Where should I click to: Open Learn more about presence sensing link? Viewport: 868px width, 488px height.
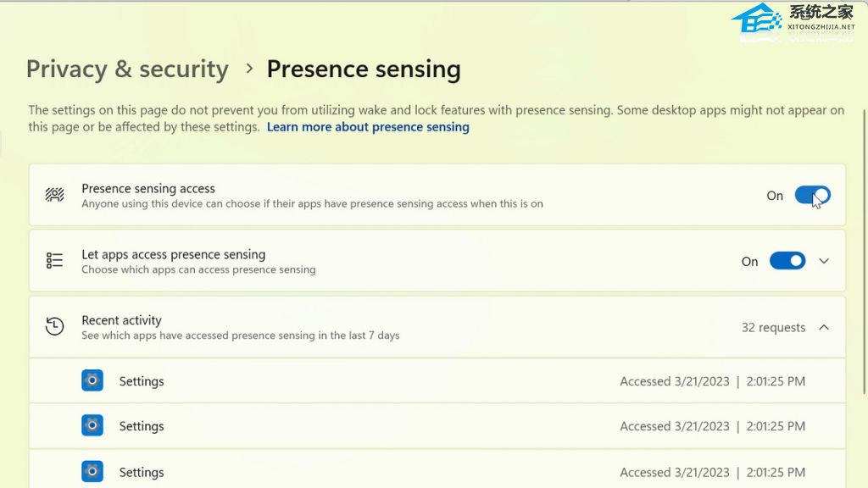tap(368, 127)
